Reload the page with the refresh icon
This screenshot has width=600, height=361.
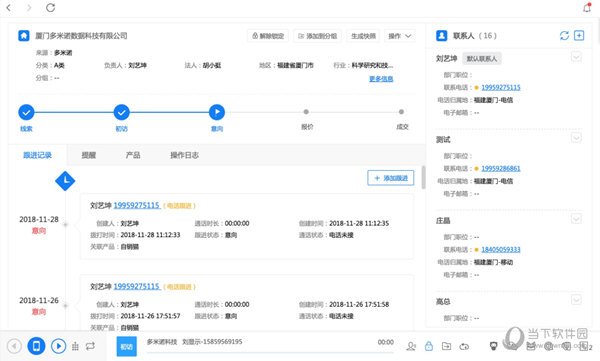(51, 8)
